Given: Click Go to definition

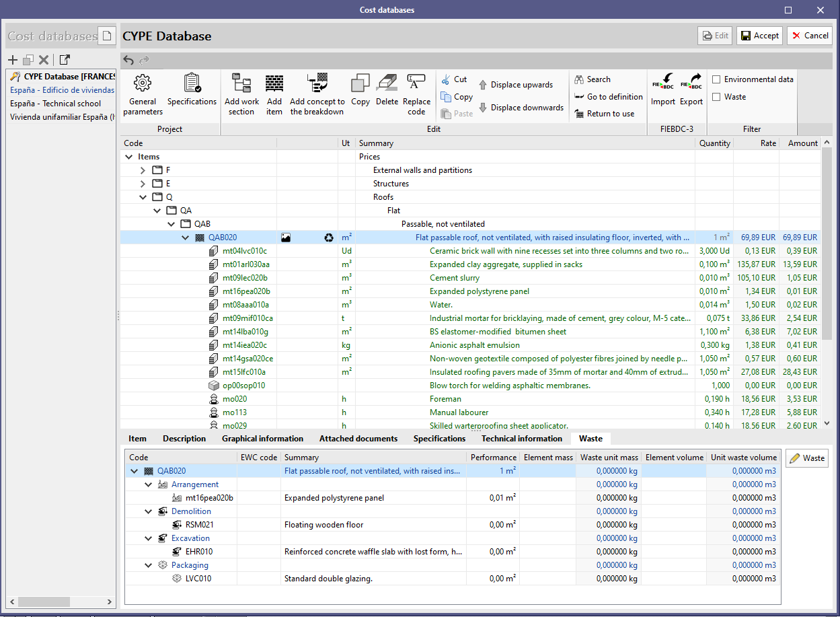Looking at the screenshot, I should coord(609,97).
